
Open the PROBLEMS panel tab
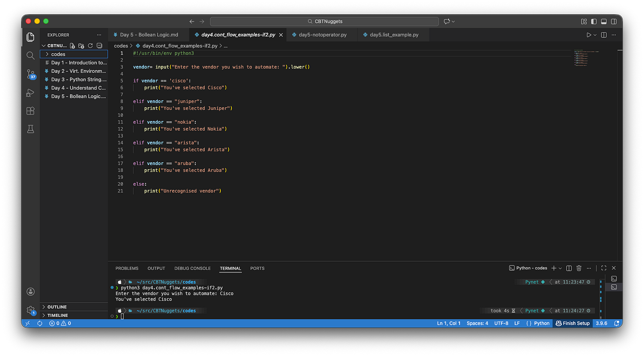point(127,268)
